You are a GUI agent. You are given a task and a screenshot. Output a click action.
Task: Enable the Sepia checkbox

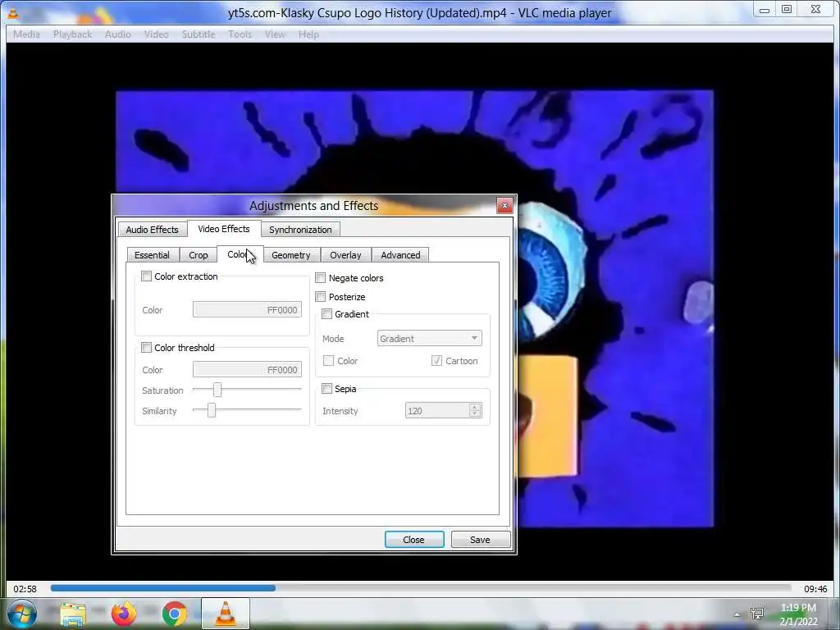click(326, 388)
